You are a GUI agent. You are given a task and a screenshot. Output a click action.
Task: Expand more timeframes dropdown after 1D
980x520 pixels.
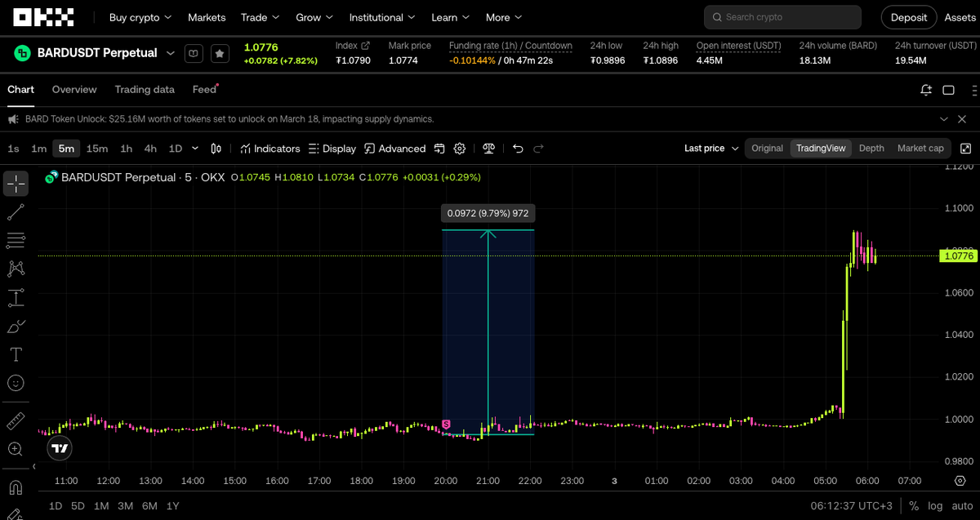tap(194, 149)
